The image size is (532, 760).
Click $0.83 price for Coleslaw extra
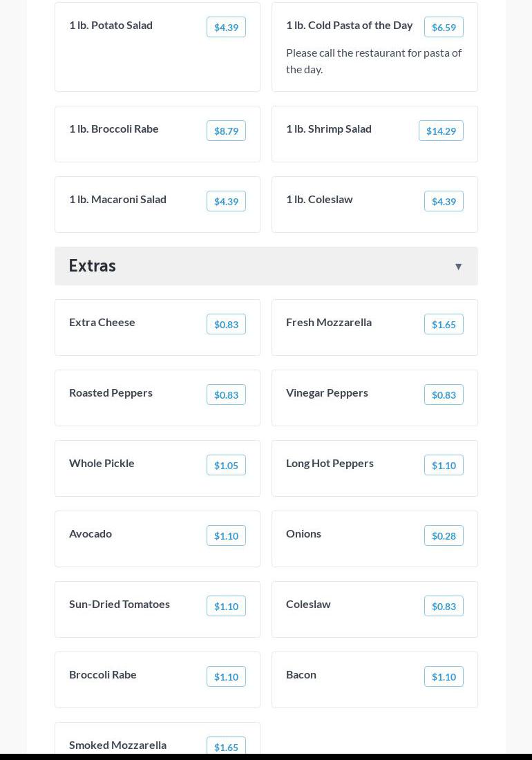coord(444,606)
